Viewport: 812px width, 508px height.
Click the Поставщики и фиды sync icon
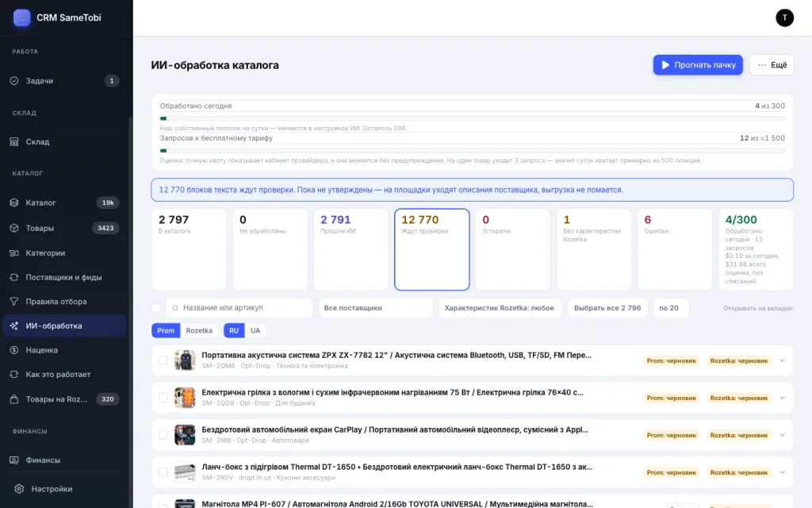click(14, 277)
